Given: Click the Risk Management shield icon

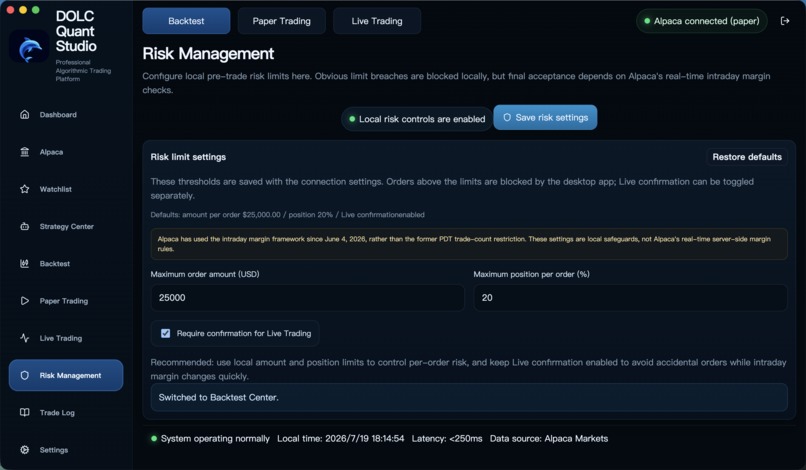Looking at the screenshot, I should click(24, 375).
